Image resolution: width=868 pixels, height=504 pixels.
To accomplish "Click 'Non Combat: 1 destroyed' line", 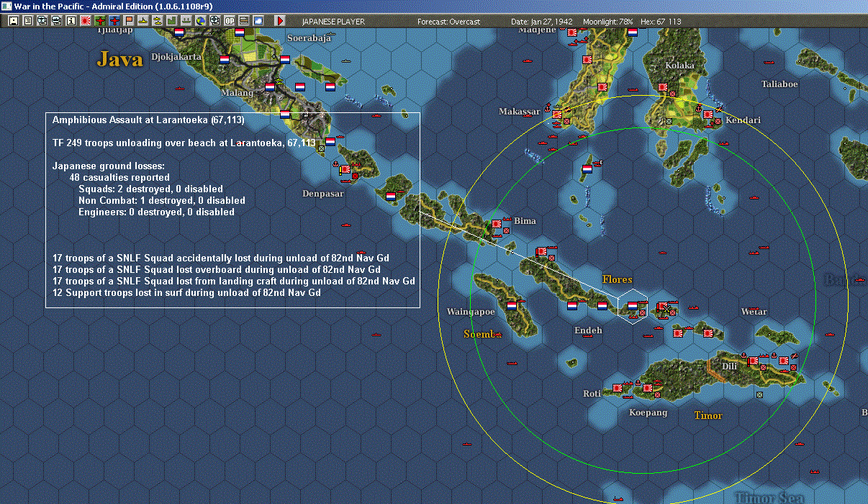I will point(162,200).
